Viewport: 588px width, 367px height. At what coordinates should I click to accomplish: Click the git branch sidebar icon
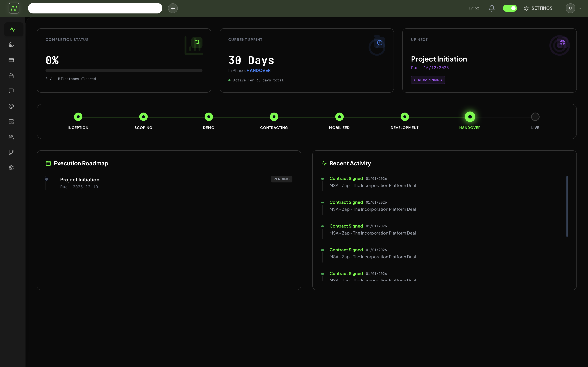point(11,152)
